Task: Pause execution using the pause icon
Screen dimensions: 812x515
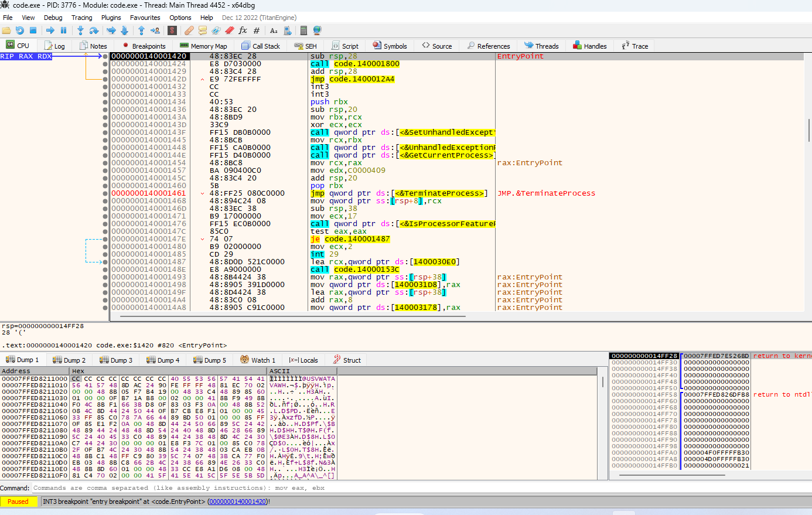Action: tap(63, 30)
